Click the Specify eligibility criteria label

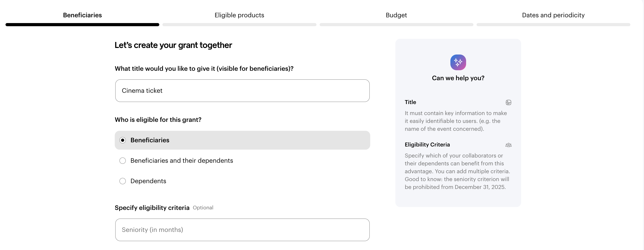(152, 208)
